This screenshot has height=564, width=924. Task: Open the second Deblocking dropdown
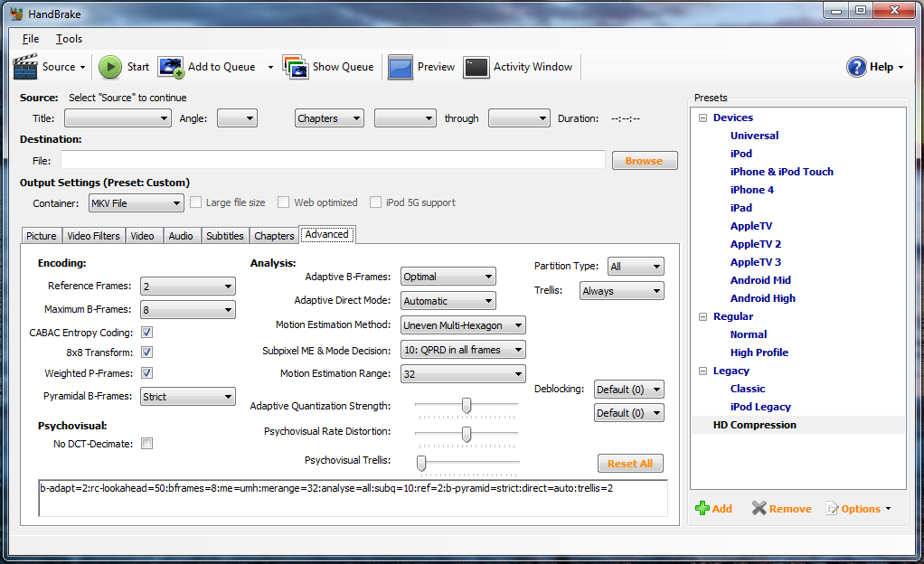click(x=628, y=412)
